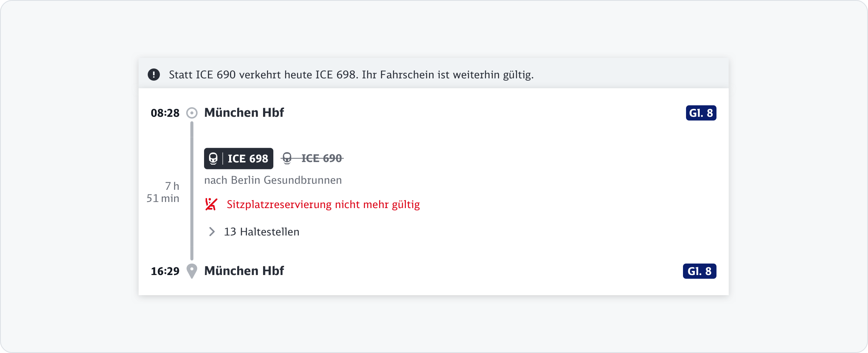
Task: Open the arrival München Hbf station name
Action: click(244, 271)
